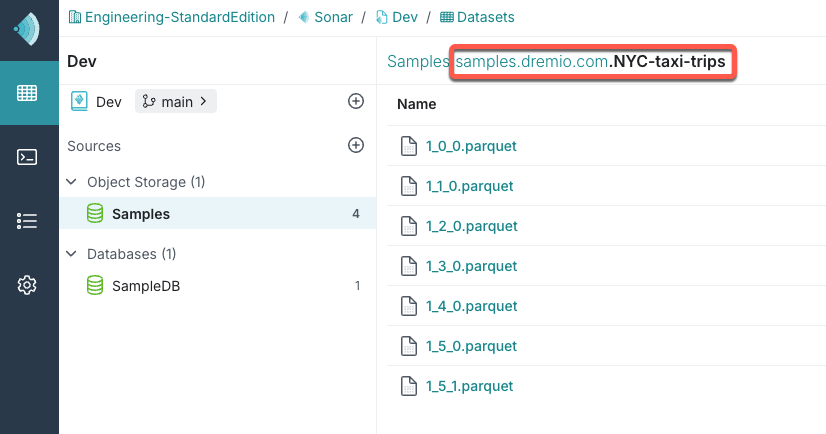
Task: Click the add source plus icon
Action: [x=355, y=145]
